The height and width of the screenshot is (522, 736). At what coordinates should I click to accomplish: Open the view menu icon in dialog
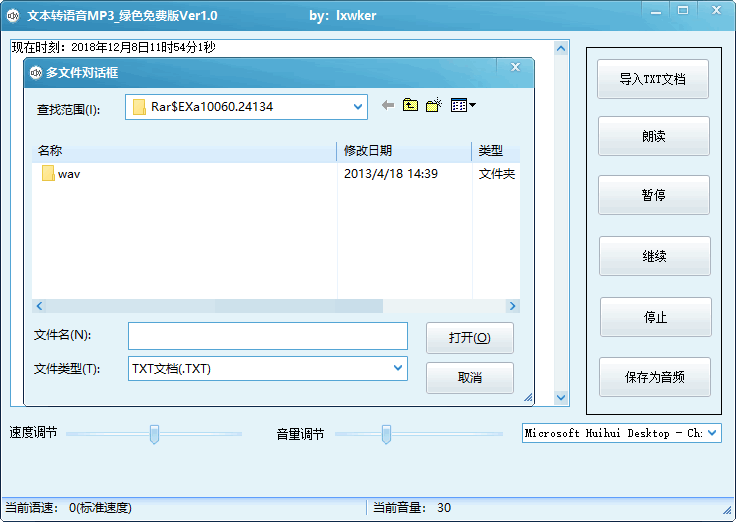tap(463, 105)
